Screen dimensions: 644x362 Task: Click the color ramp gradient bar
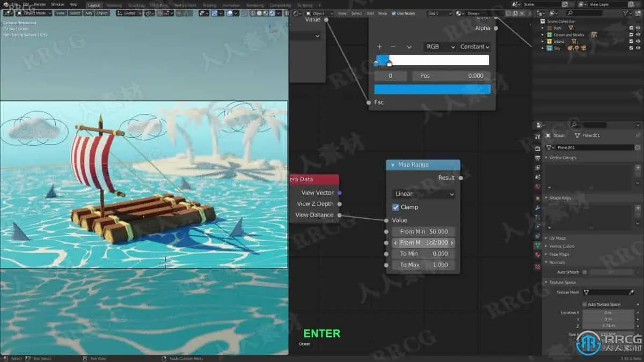[432, 60]
